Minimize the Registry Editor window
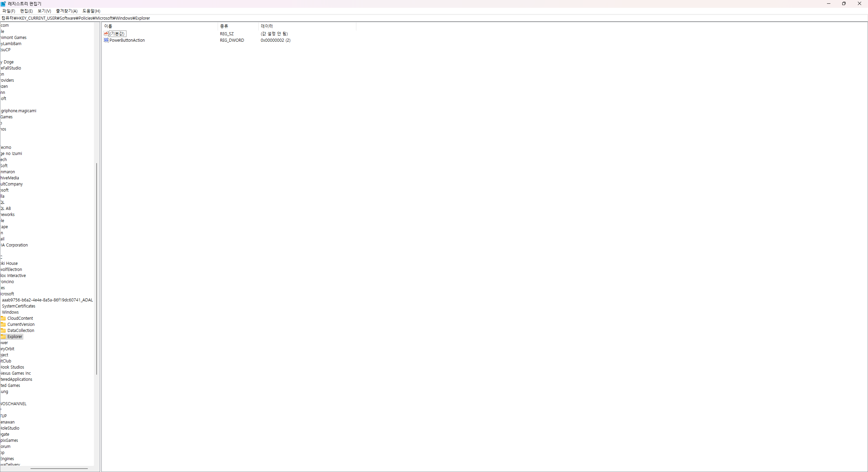The image size is (868, 472). pos(828,4)
